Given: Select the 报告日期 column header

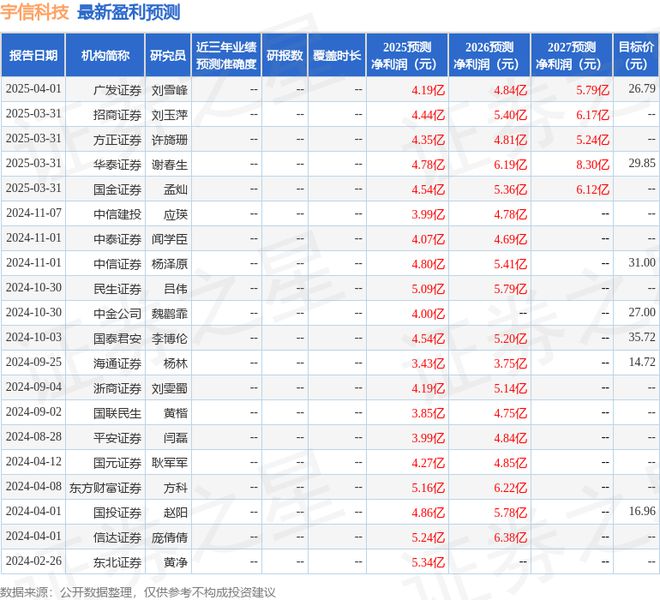Looking at the screenshot, I should [33, 55].
